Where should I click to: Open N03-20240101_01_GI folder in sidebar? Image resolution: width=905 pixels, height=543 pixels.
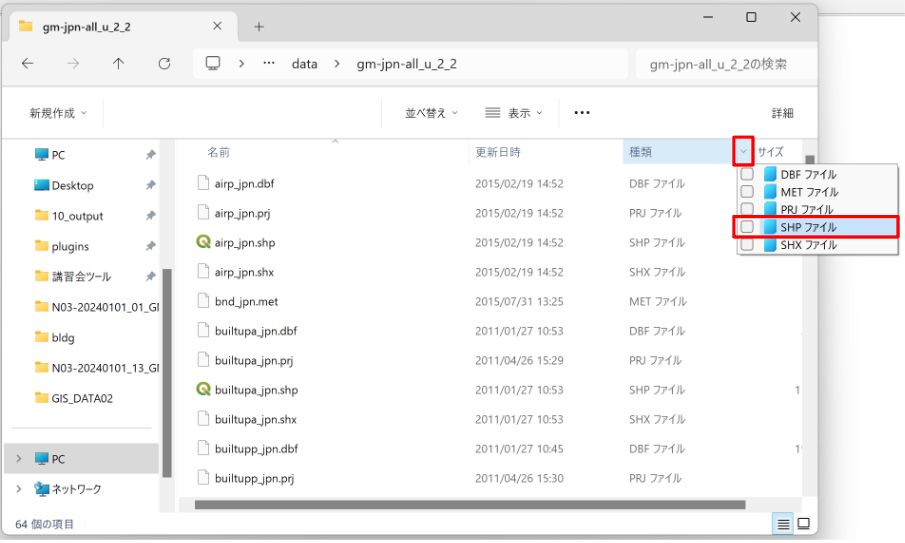[97, 307]
